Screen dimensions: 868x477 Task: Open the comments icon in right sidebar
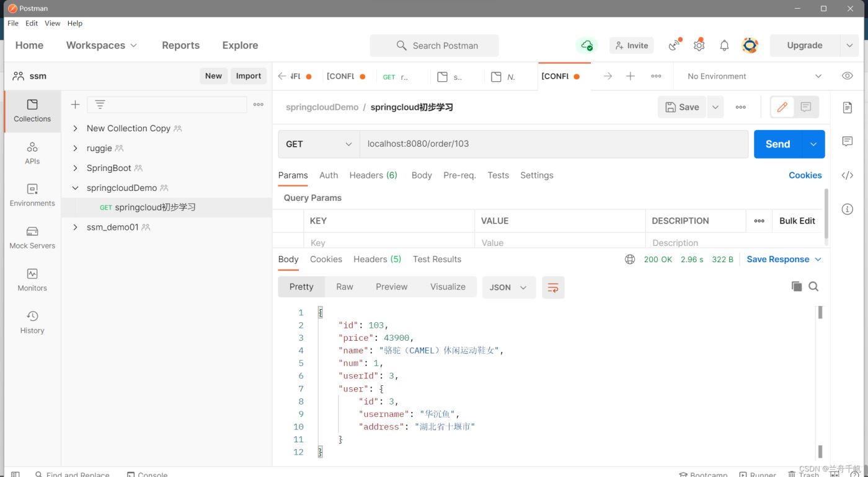[x=848, y=141]
